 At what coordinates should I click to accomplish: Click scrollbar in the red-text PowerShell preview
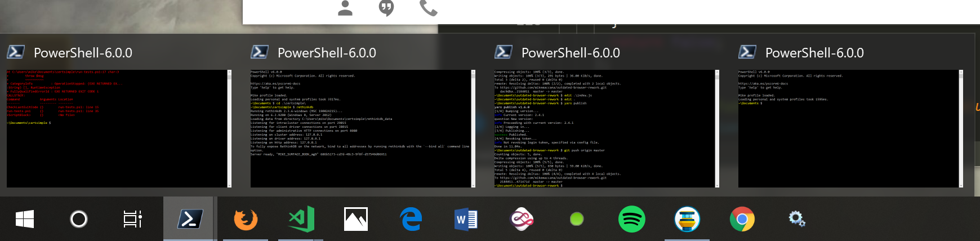[x=229, y=128]
